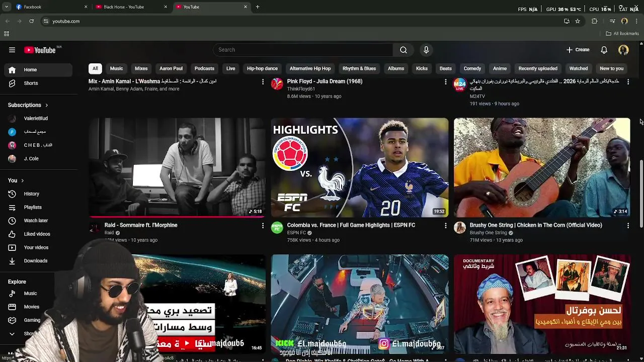This screenshot has width=644, height=362.
Task: Select the Mixes filter chip
Action: click(x=141, y=68)
